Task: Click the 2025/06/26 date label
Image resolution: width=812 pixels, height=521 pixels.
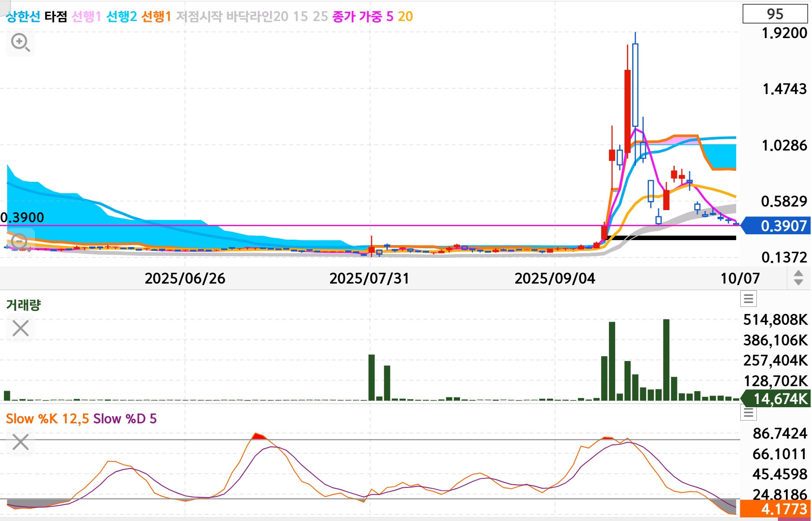Action: point(185,278)
